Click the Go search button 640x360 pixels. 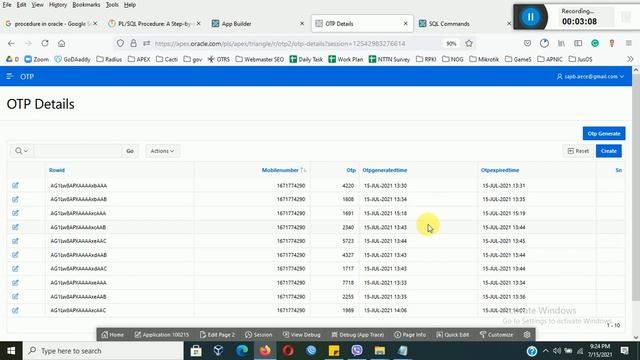pos(130,151)
